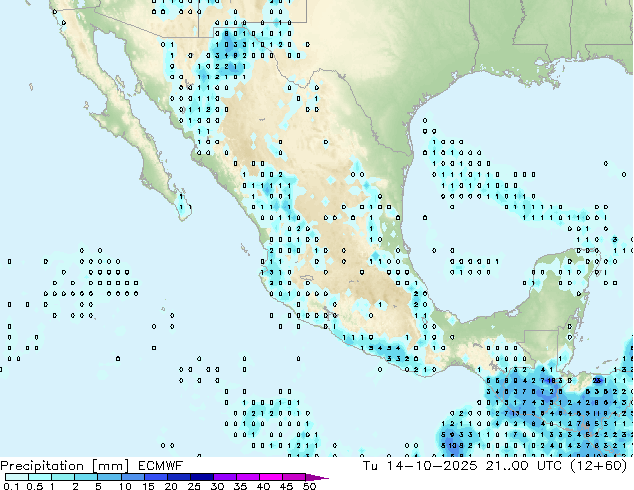Pick the 30–35 mm purple legend swatch
Image resolution: width=634 pixels, height=490 pixels.
coord(225,477)
